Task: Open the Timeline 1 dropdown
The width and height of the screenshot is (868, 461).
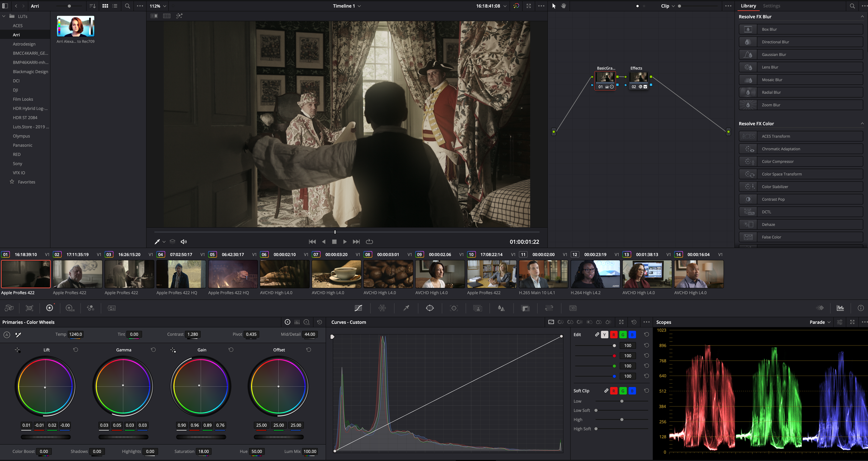Action: click(347, 6)
